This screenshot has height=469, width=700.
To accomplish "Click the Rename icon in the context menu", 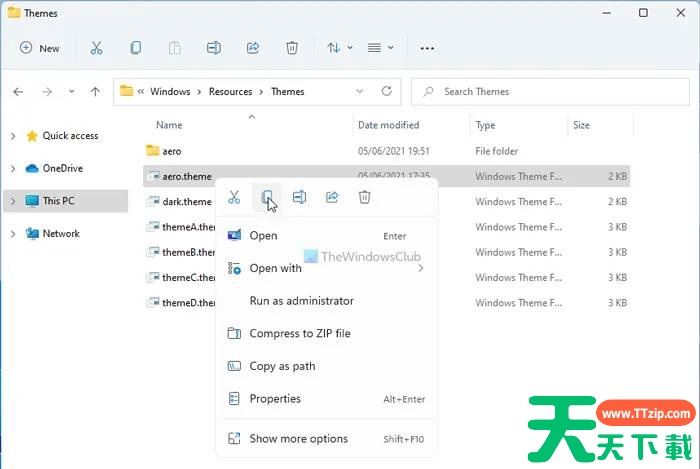I will click(x=299, y=197).
